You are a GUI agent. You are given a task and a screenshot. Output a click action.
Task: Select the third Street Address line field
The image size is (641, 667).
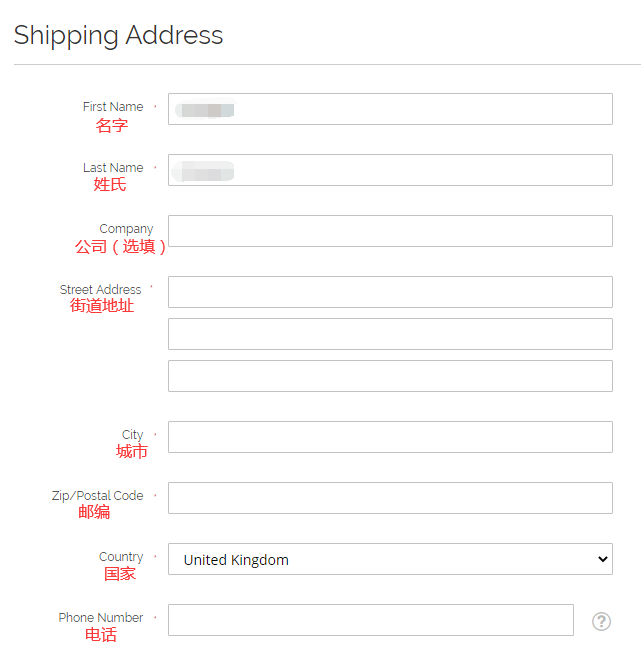pos(390,376)
